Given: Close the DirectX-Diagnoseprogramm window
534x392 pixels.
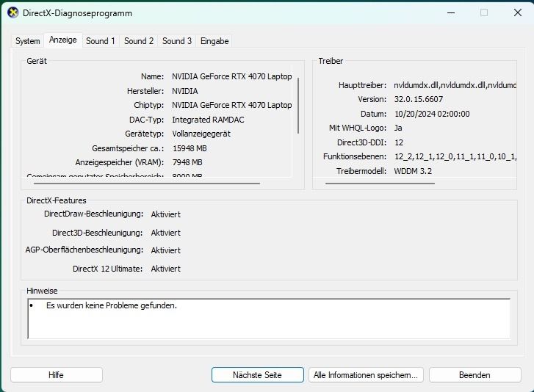Looking at the screenshot, I should [x=518, y=13].
